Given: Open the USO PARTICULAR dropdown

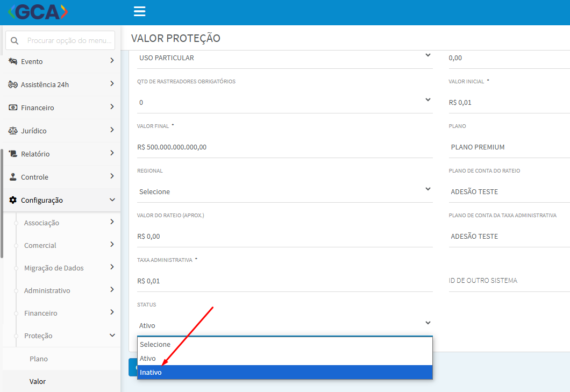Looking at the screenshot, I should pos(284,58).
